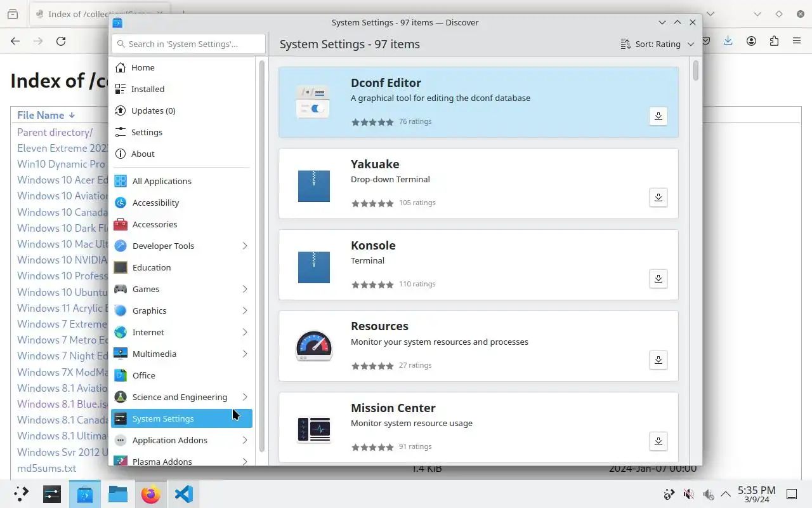The image size is (812, 508).
Task: Click the Dconf Editor app icon
Action: [314, 102]
